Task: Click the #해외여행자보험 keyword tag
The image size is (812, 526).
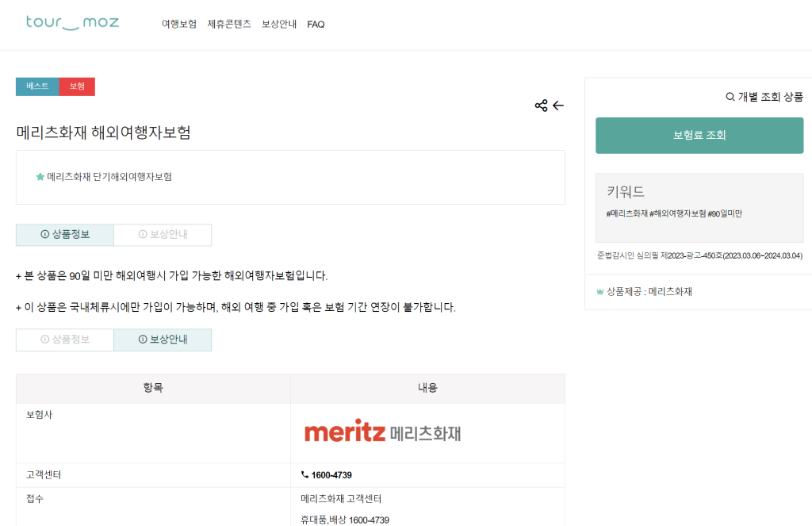Action: coord(677,213)
